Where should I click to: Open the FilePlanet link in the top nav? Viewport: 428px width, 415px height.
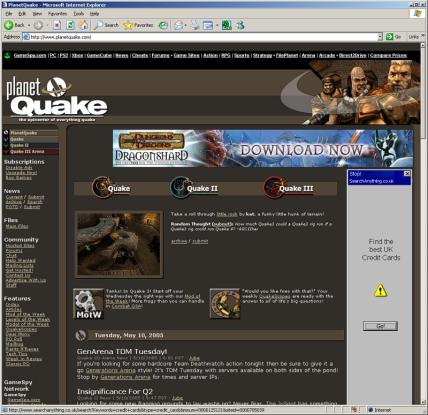point(287,55)
